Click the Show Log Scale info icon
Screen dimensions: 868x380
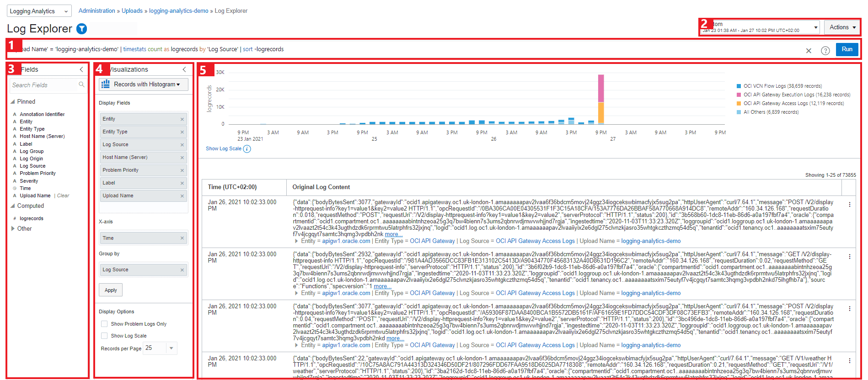pyautogui.click(x=247, y=149)
